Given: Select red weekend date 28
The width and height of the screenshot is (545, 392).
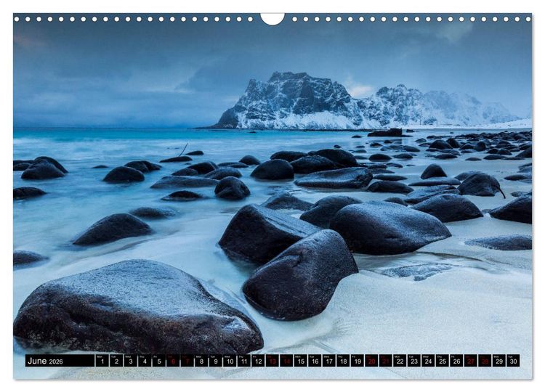Looking at the screenshot, I should [x=485, y=360].
